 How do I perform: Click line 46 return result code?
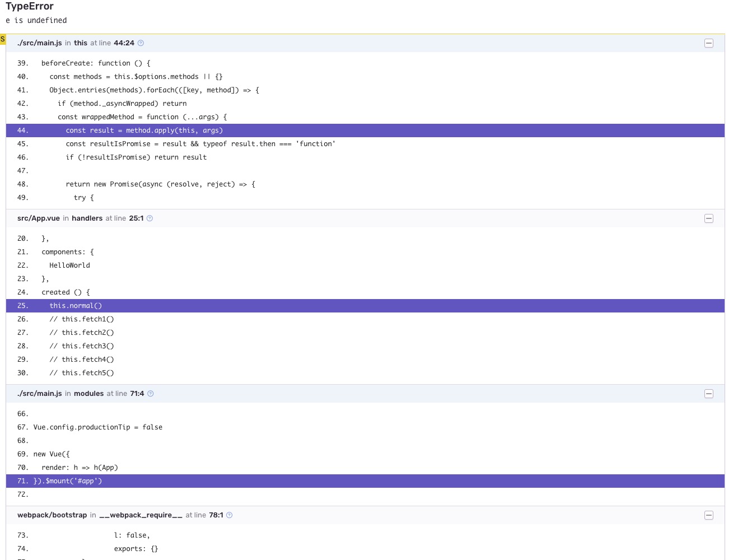(136, 157)
